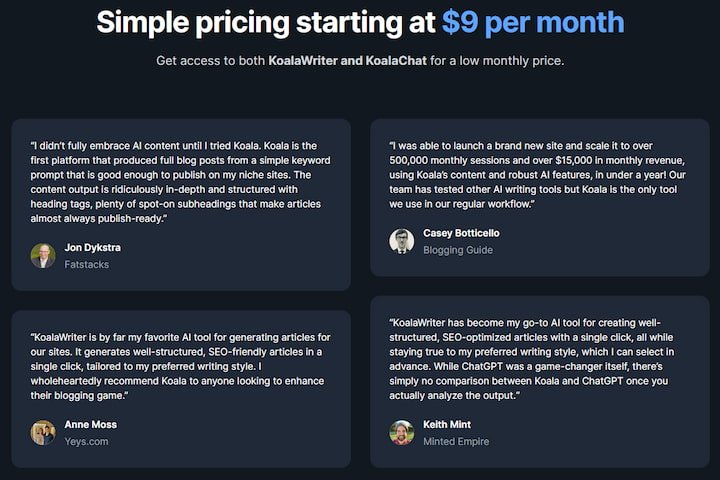Select Keith Mint's testimonial quote text
720x480 pixels.
point(532,359)
